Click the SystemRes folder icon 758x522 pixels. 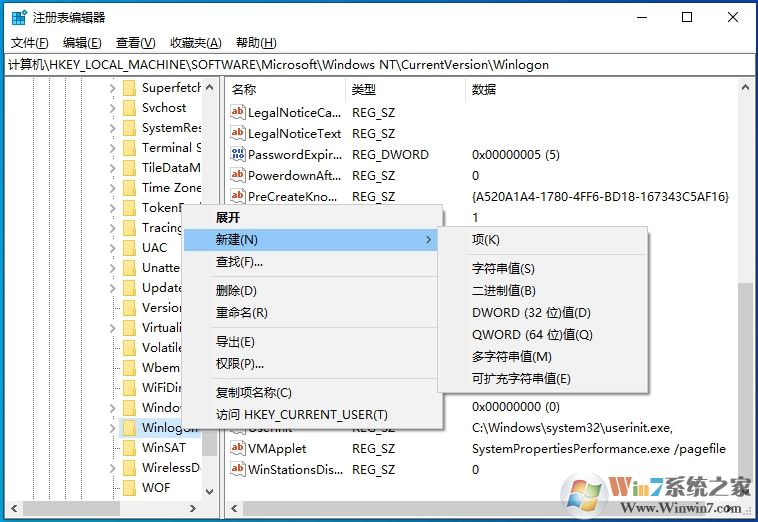point(129,128)
